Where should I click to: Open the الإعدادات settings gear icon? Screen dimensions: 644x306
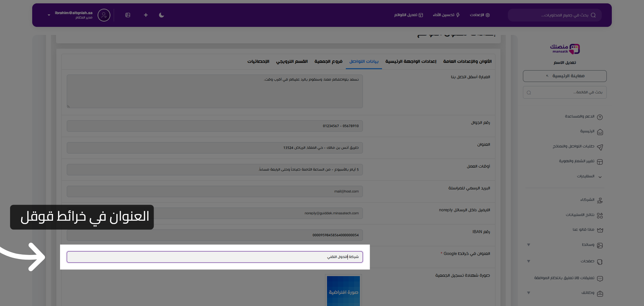coord(487,15)
